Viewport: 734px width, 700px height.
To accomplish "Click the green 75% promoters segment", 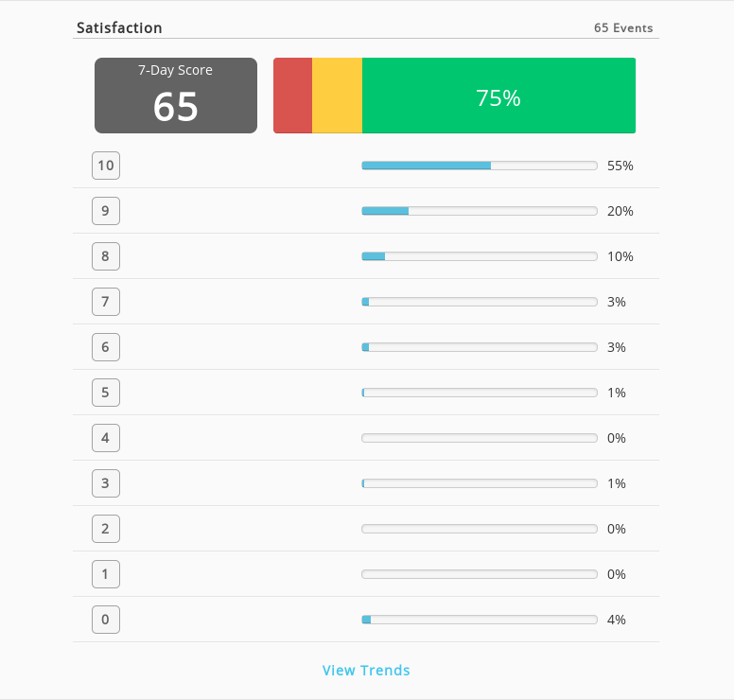I will coord(499,96).
